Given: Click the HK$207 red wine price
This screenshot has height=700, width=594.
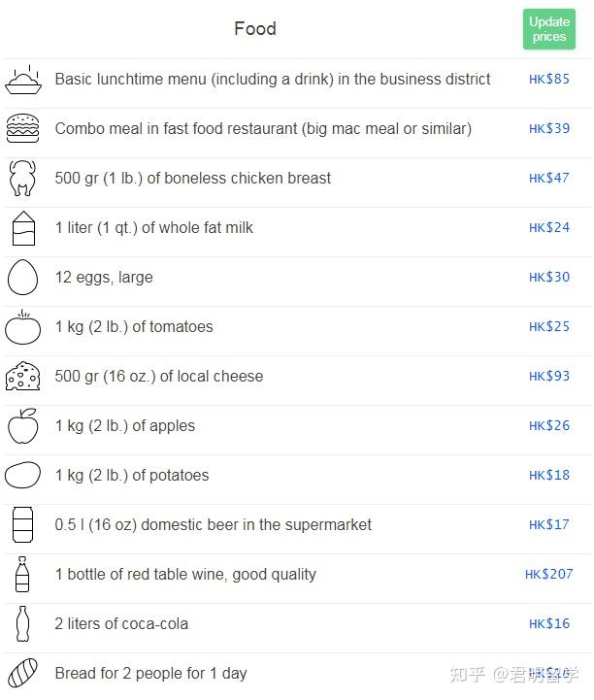Looking at the screenshot, I should pyautogui.click(x=547, y=575).
